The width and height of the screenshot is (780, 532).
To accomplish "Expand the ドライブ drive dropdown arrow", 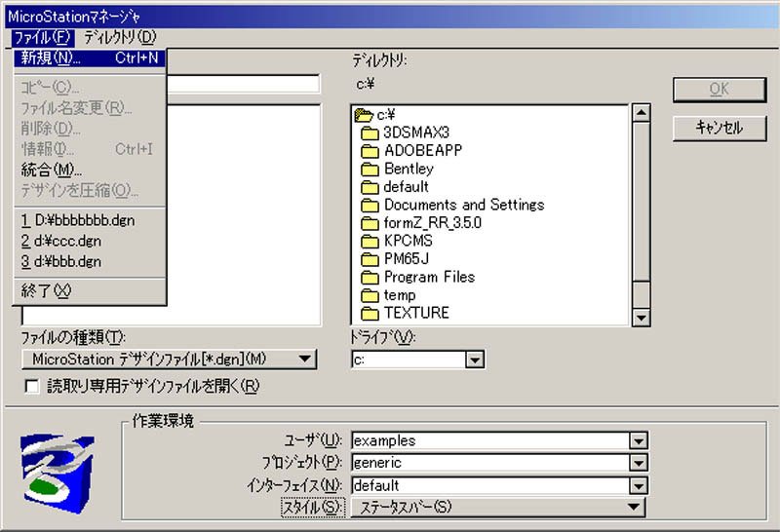I will click(x=475, y=360).
